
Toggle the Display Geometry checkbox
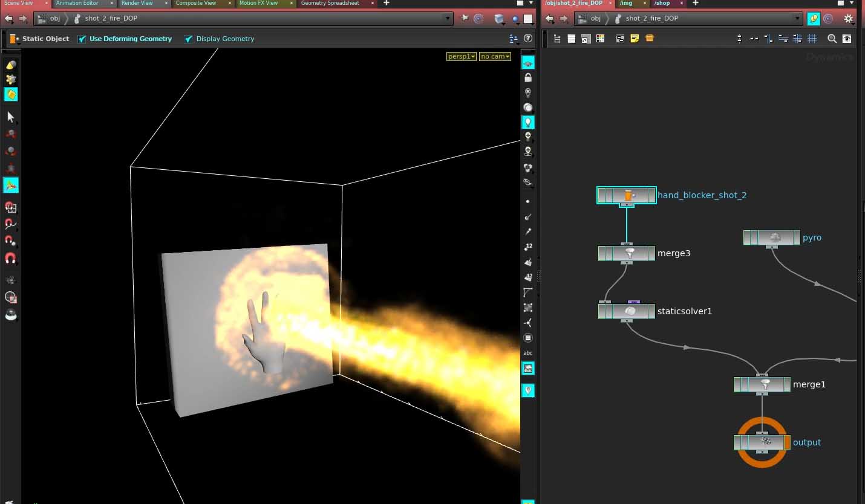(x=189, y=39)
